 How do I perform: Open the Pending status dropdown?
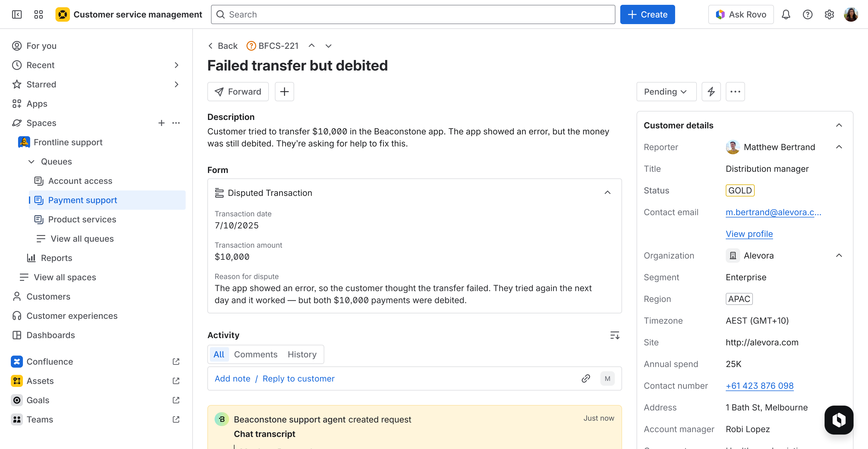(x=665, y=91)
